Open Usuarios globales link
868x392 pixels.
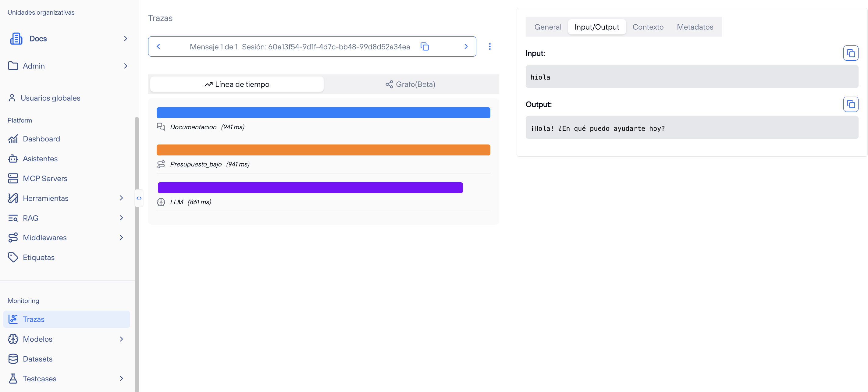(50, 98)
